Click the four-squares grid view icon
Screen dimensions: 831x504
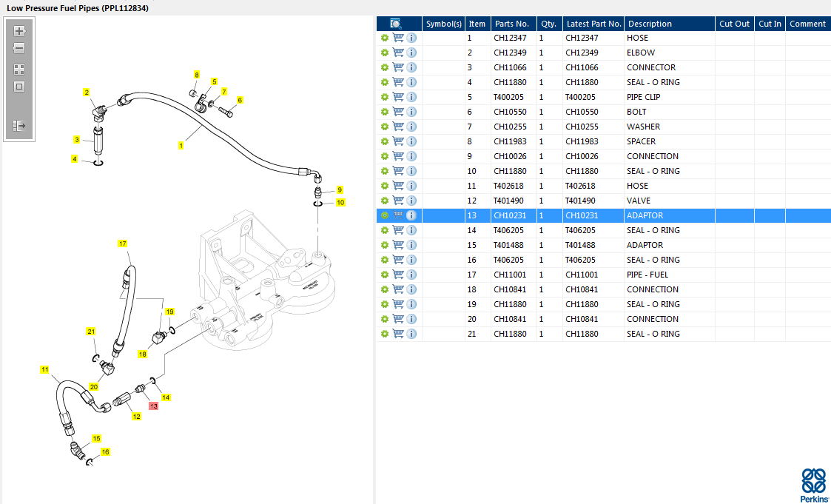pos(19,69)
